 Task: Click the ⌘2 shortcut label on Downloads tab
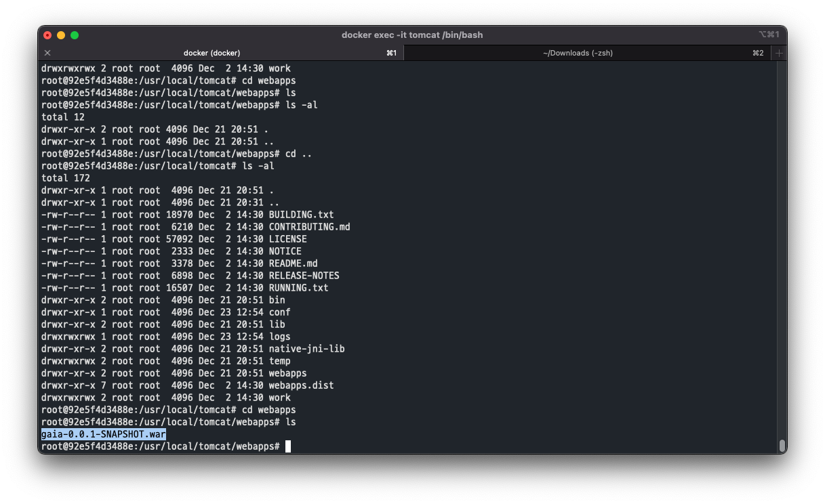[758, 53]
